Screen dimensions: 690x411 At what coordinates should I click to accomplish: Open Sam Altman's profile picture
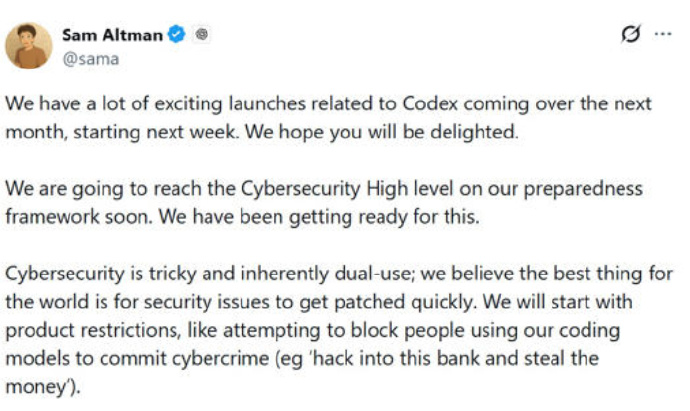29,45
